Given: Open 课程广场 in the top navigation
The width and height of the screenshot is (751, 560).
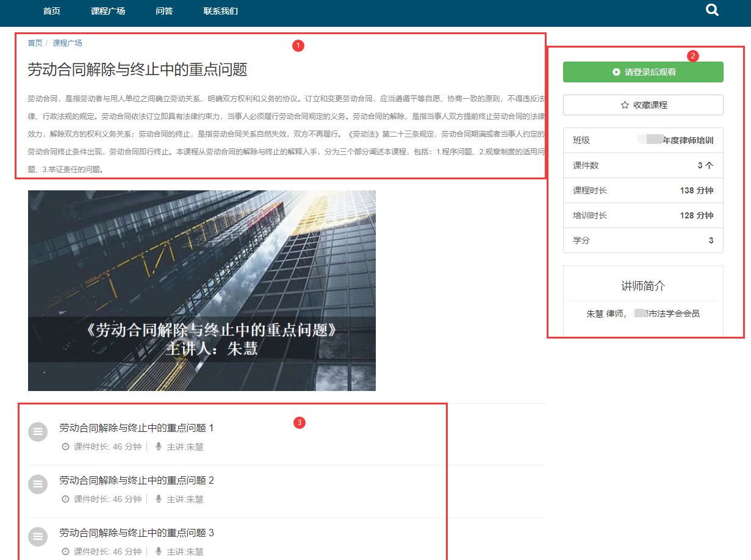Looking at the screenshot, I should pyautogui.click(x=108, y=11).
